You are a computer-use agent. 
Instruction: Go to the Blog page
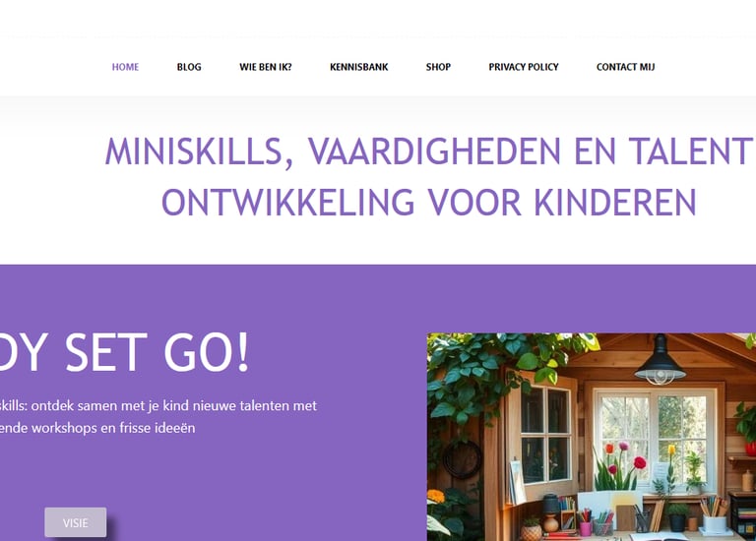189,67
